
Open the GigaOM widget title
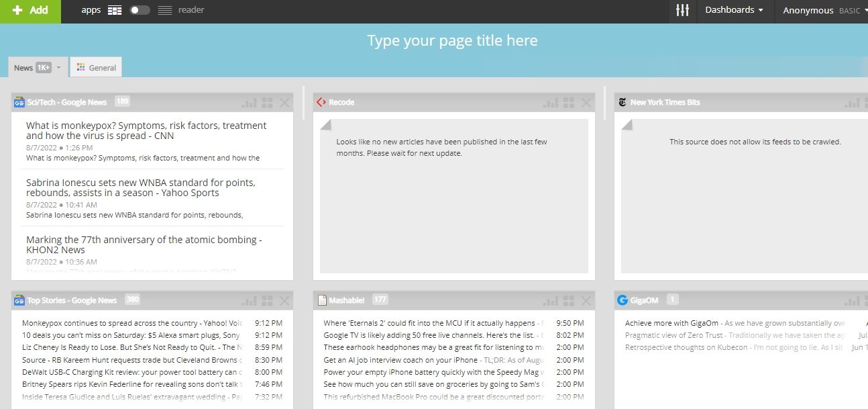pyautogui.click(x=645, y=300)
